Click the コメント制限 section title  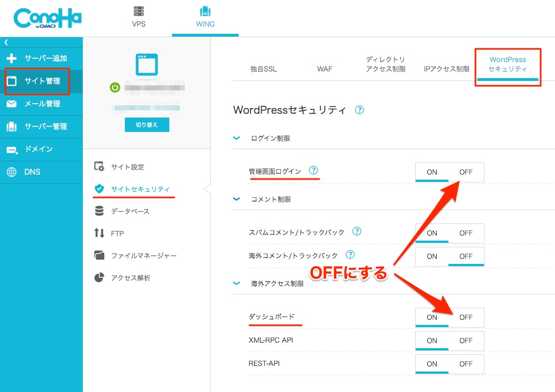pyautogui.click(x=271, y=200)
